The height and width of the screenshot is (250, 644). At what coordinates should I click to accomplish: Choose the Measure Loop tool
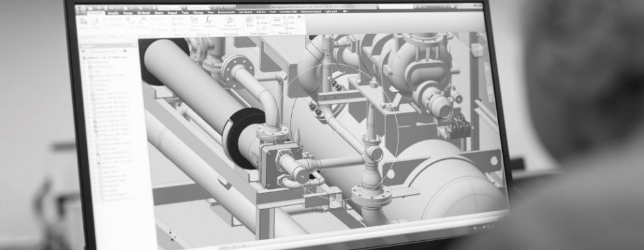(288, 22)
